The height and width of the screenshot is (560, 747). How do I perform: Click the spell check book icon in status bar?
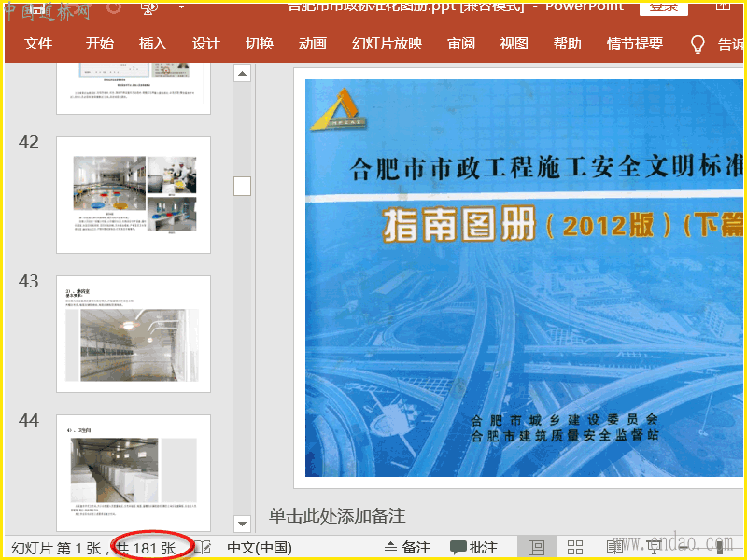pyautogui.click(x=203, y=548)
